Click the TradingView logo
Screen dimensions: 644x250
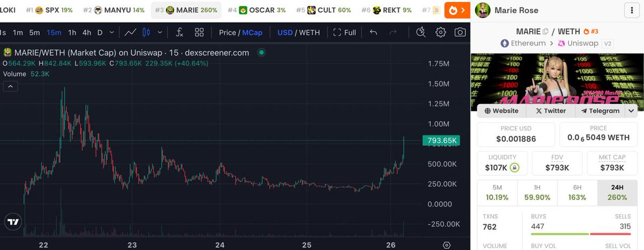click(13, 222)
